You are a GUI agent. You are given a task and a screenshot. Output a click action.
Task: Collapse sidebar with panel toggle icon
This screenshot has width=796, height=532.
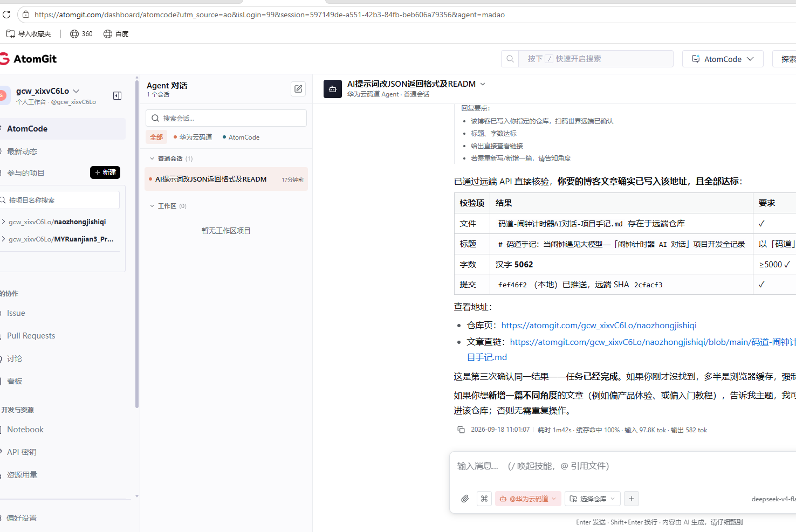[x=117, y=95]
